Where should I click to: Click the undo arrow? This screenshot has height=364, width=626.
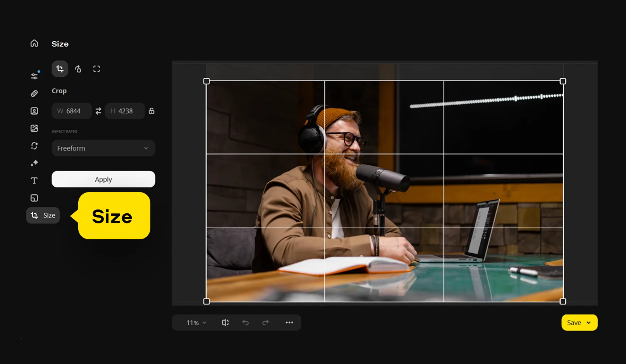(246, 323)
